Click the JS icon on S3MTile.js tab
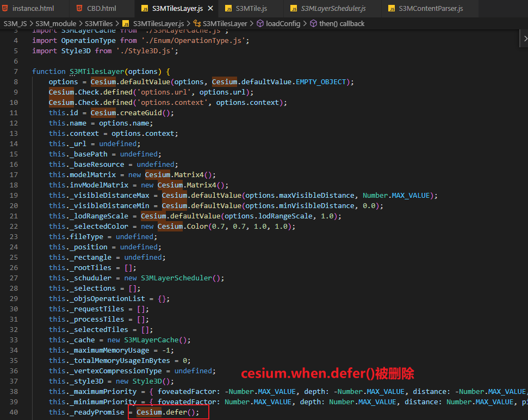 [228, 8]
